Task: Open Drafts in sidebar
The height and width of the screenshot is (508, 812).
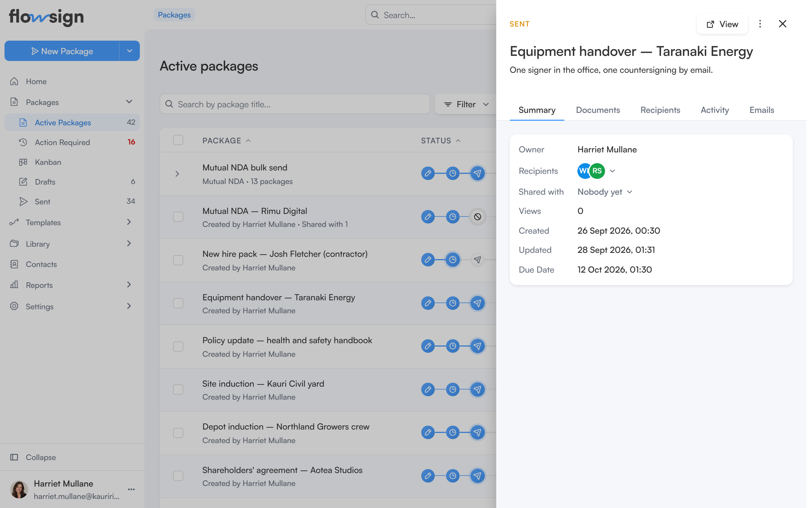Action: 72,182
